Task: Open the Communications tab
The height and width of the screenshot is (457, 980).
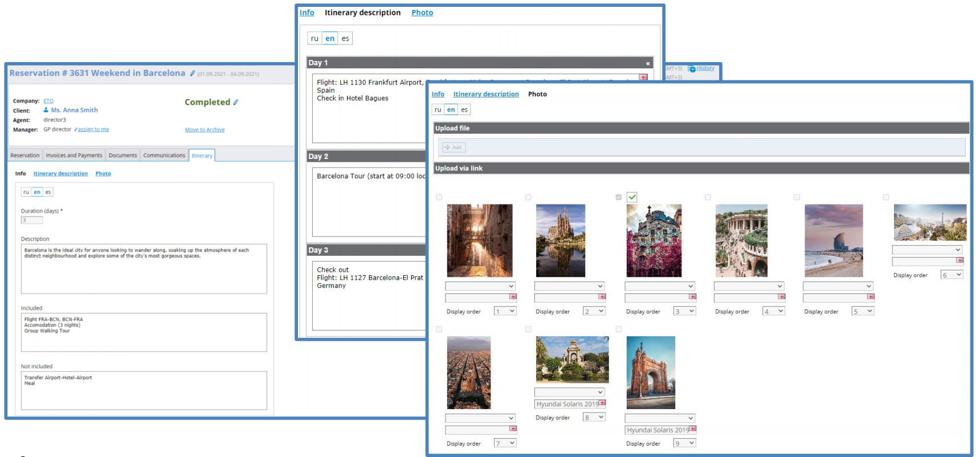Action: tap(164, 156)
